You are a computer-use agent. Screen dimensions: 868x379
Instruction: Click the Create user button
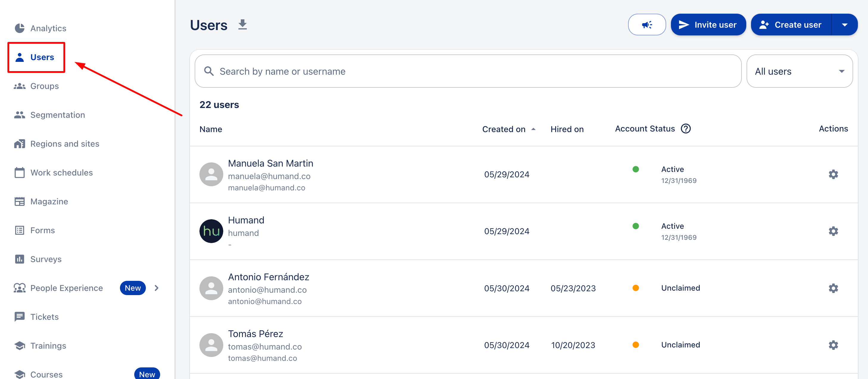click(791, 25)
